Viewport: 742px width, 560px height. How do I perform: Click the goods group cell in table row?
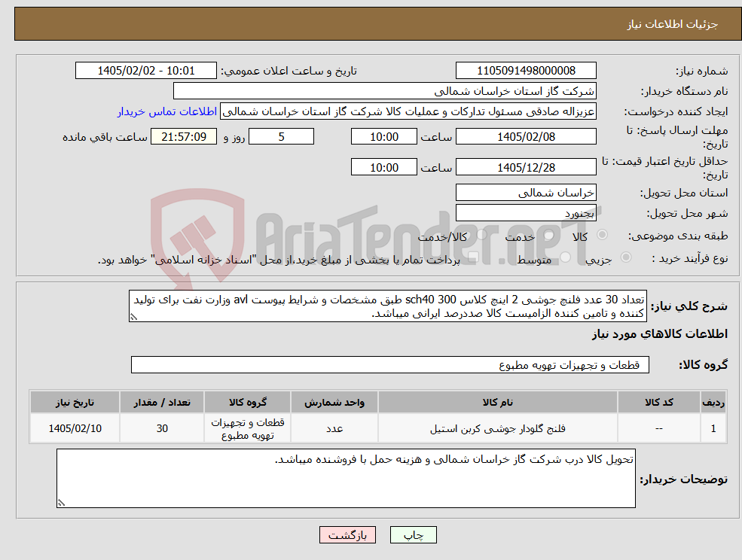point(247,428)
